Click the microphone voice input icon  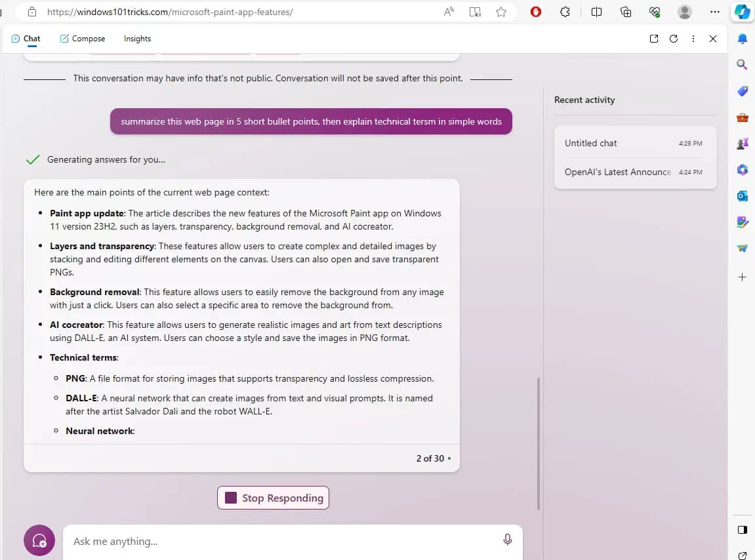(507, 540)
